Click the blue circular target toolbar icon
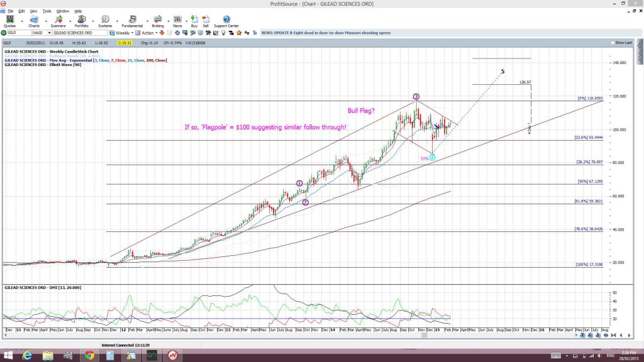 (x=177, y=33)
